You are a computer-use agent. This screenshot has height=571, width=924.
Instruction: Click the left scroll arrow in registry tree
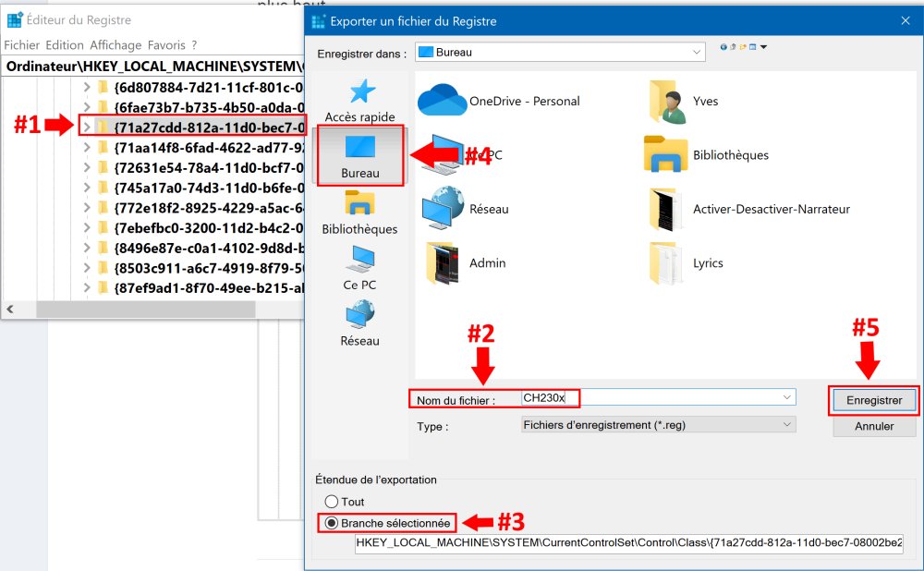10,309
